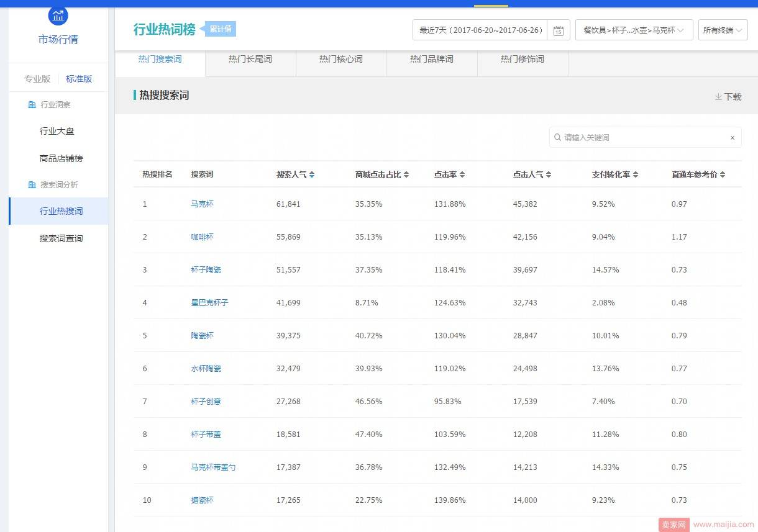Switch to the 热门长尾词 tab
This screenshot has height=532, width=758.
(250, 60)
